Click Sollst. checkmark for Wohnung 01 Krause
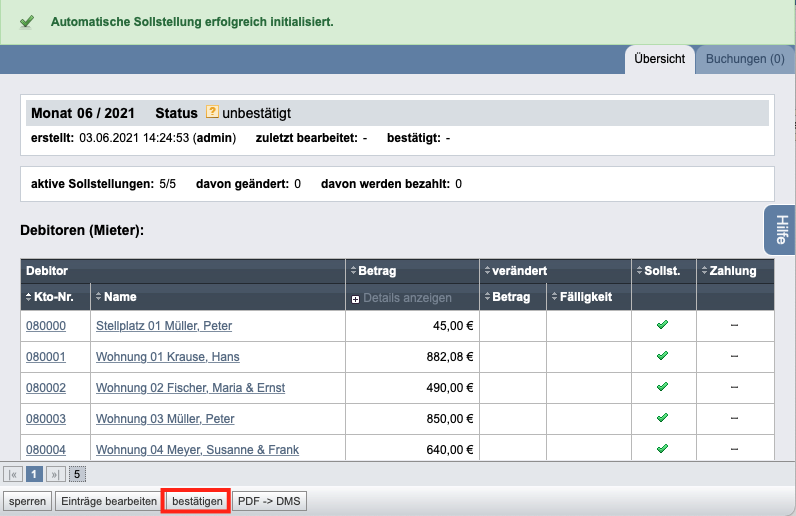796x516 pixels. (x=662, y=356)
